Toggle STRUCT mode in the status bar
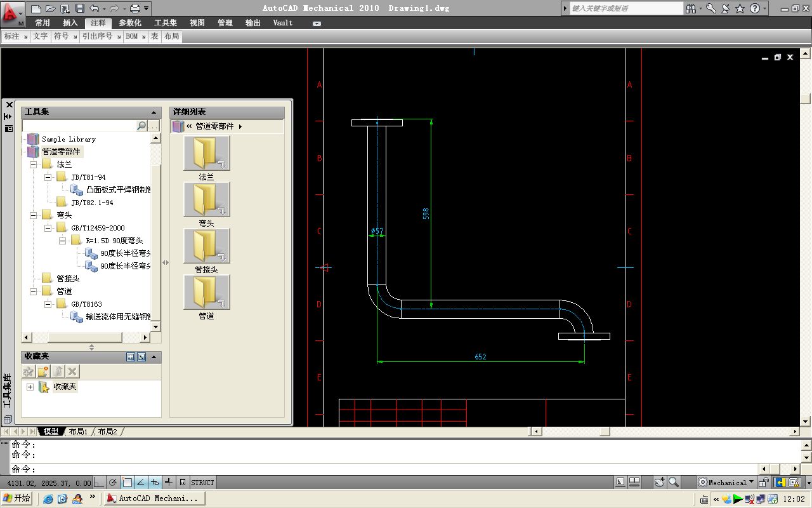The width and height of the screenshot is (812, 508). (202, 483)
